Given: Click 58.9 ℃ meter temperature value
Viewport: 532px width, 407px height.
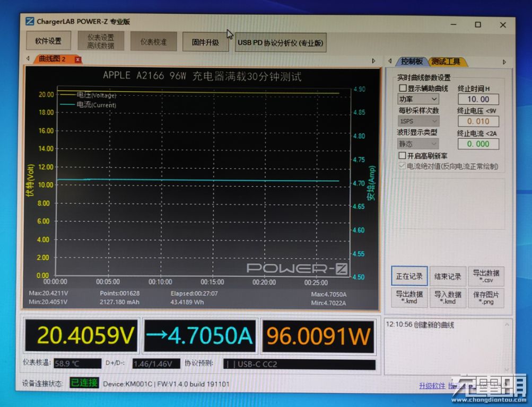Looking at the screenshot, I should pos(77,364).
